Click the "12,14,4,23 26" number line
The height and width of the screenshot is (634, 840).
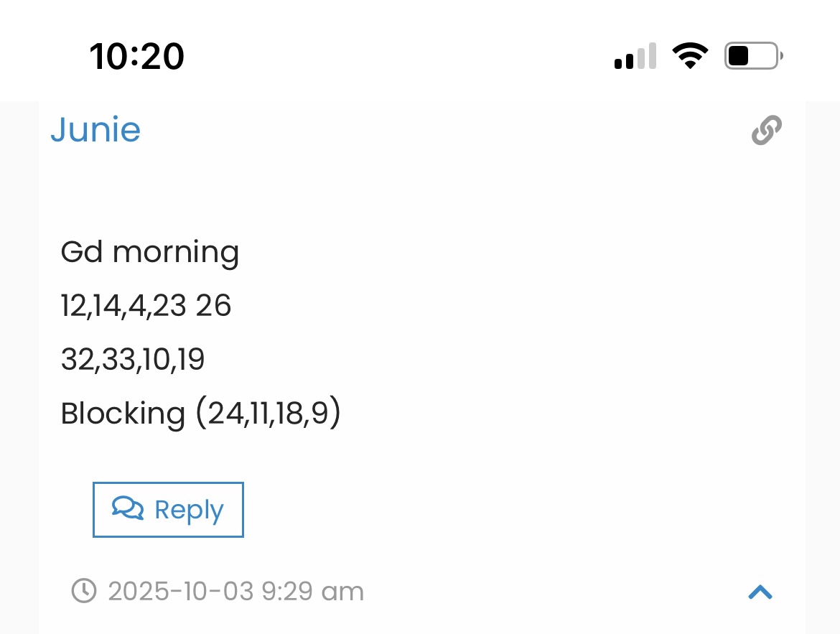pyautogui.click(x=146, y=306)
